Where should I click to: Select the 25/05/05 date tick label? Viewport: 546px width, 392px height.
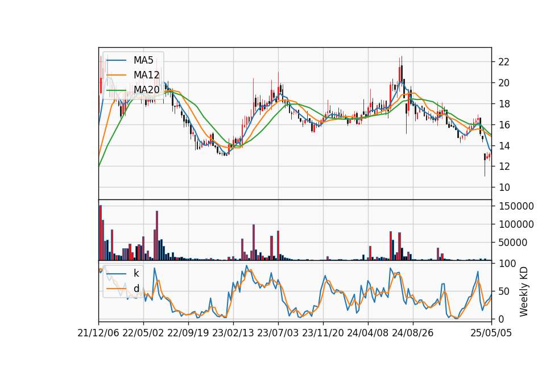click(x=491, y=333)
